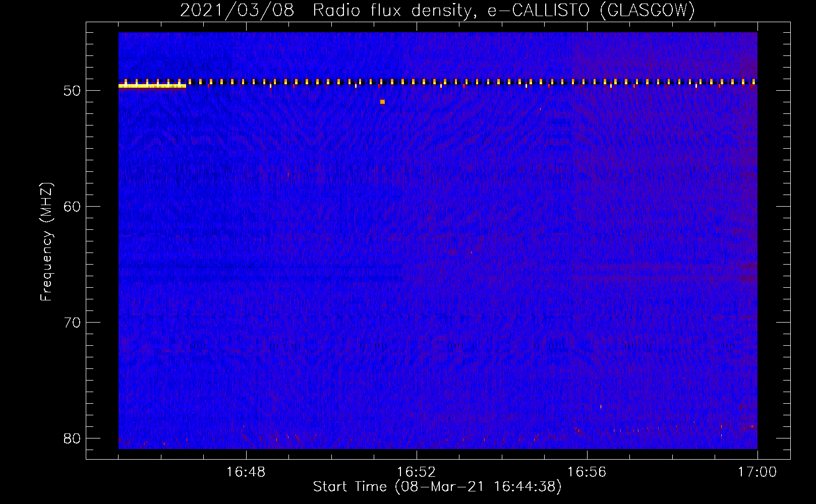Click the 60 frequency tick label
The height and width of the screenshot is (504, 816).
pyautogui.click(x=72, y=207)
